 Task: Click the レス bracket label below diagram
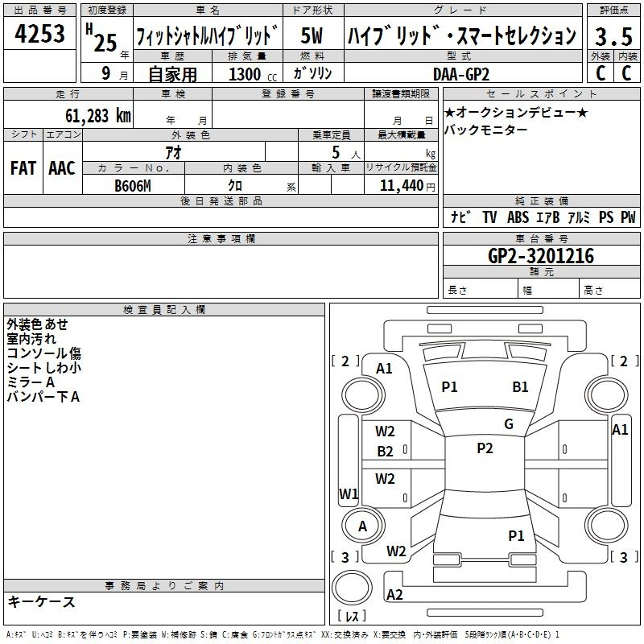(352, 617)
